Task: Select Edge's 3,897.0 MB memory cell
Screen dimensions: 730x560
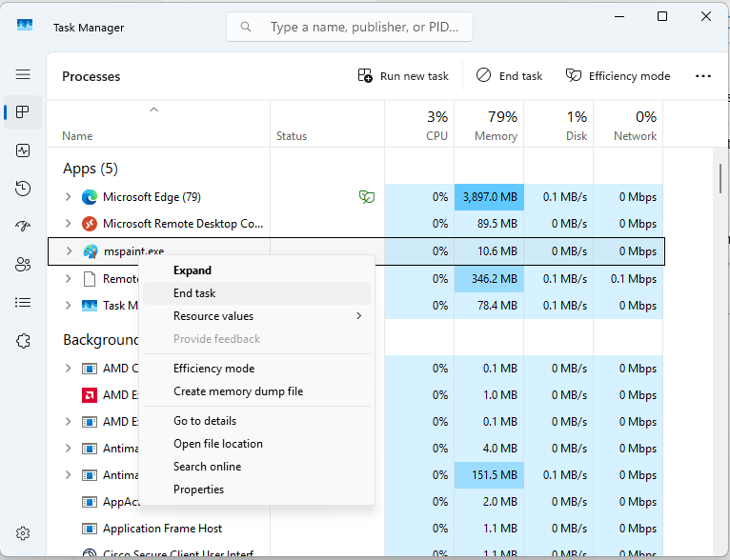Action: pos(489,197)
